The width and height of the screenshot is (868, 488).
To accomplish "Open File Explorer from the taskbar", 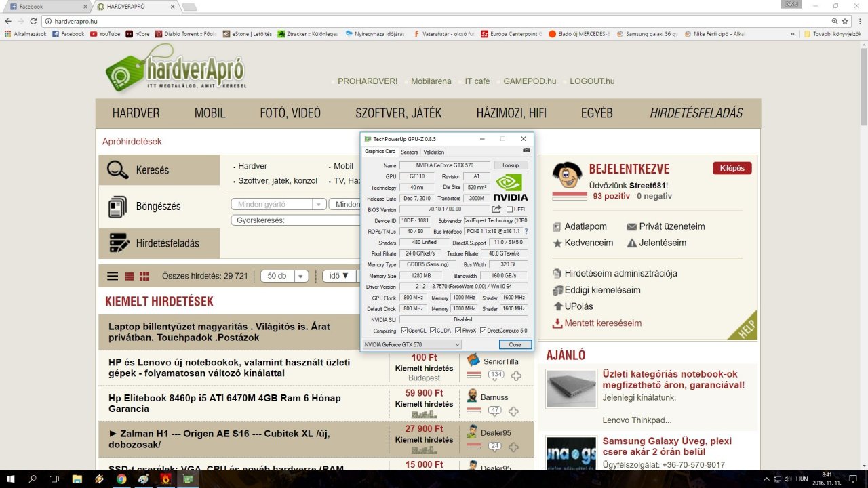I will pyautogui.click(x=77, y=479).
